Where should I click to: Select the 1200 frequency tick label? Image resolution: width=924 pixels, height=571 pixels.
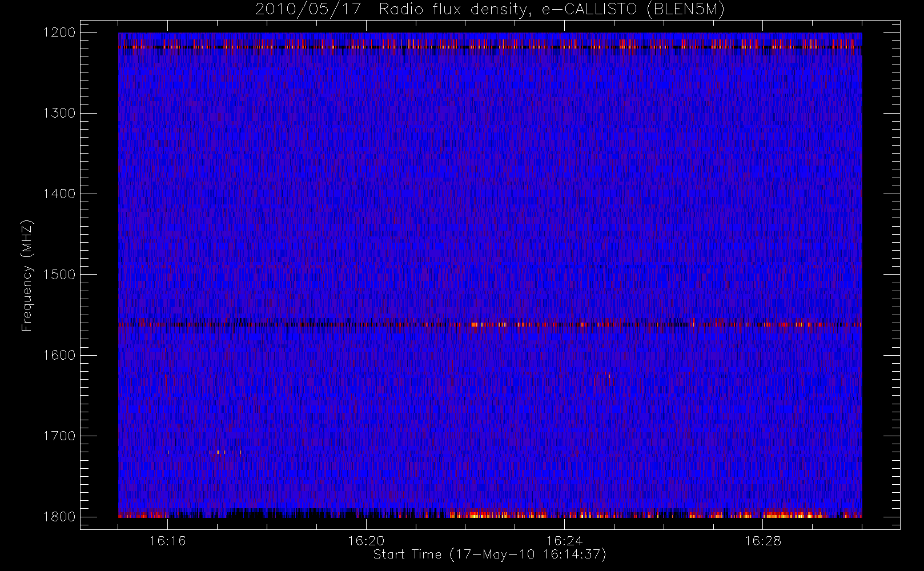(x=59, y=33)
